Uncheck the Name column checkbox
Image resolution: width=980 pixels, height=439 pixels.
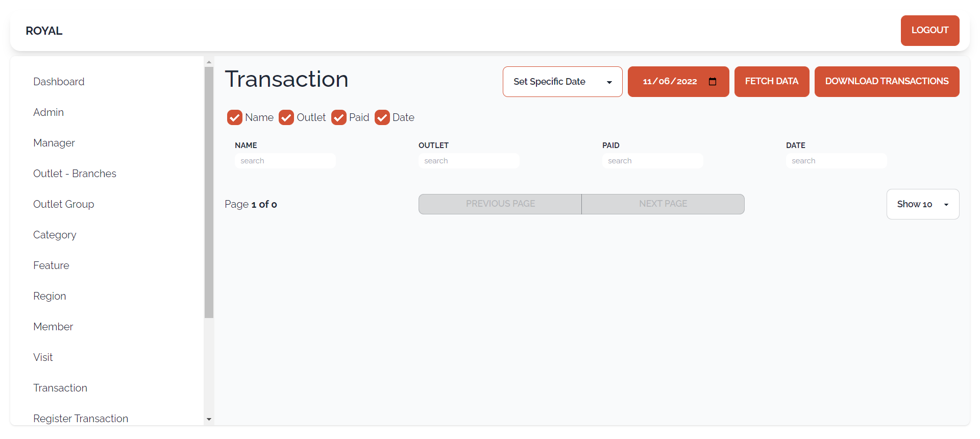(x=235, y=117)
